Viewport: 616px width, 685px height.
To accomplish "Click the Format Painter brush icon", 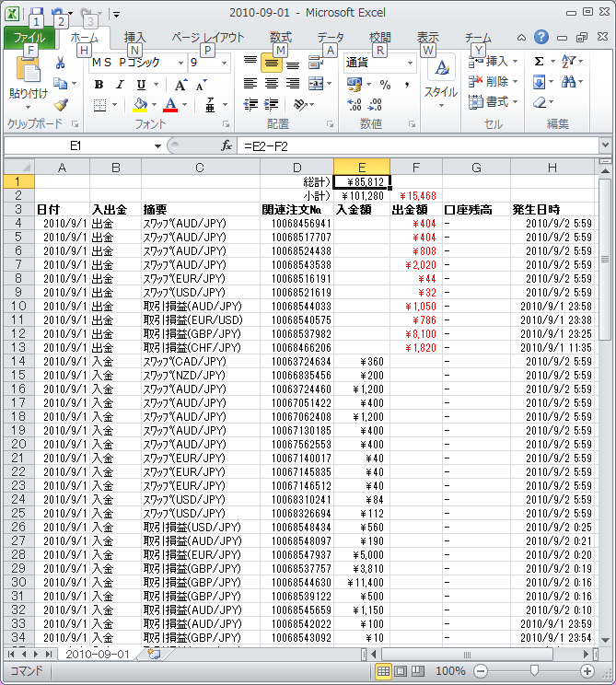I will [x=61, y=105].
